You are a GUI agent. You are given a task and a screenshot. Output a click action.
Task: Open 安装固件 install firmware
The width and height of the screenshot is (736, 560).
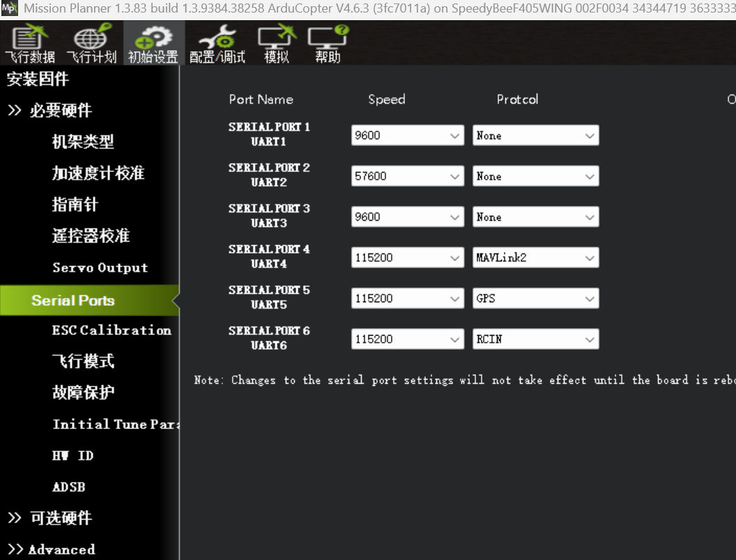[38, 79]
